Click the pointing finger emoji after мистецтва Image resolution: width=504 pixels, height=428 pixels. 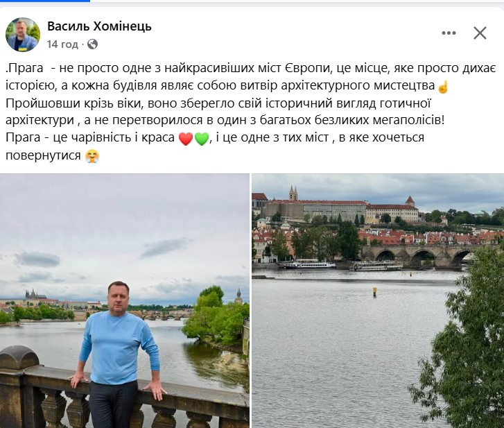pos(443,87)
